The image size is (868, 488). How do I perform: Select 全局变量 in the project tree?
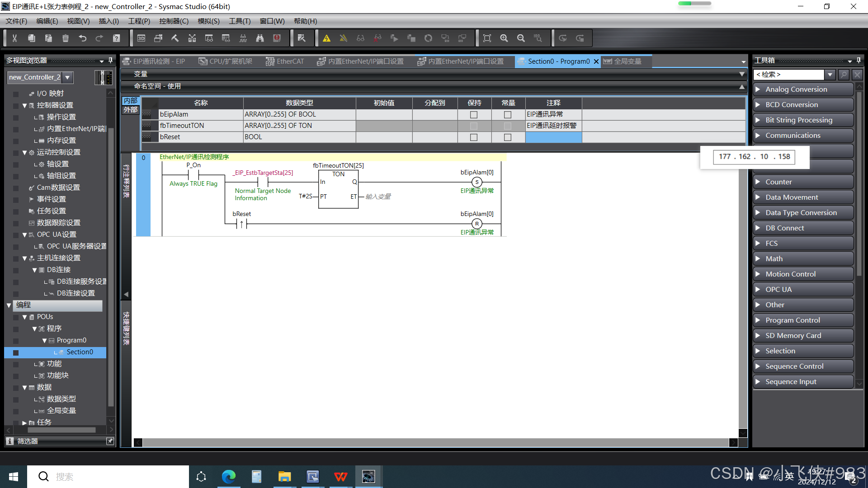pos(61,411)
